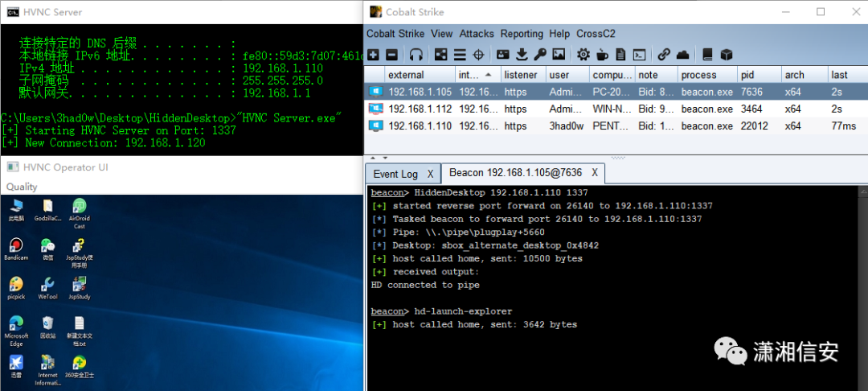Click the Disconnect minus toolbar icon
Viewport: 868px width, 391px height.
[x=391, y=54]
